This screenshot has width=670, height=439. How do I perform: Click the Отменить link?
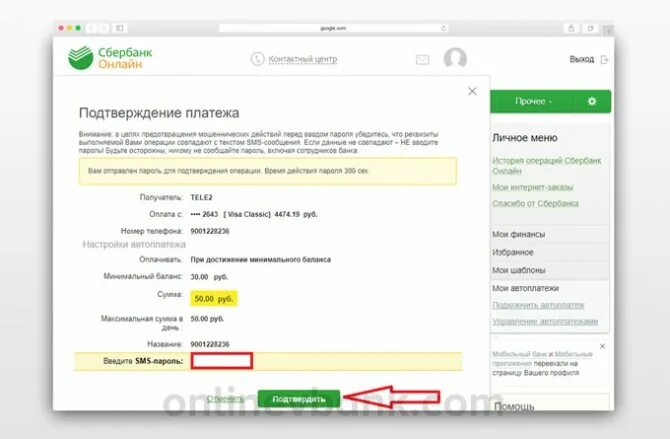pyautogui.click(x=225, y=398)
